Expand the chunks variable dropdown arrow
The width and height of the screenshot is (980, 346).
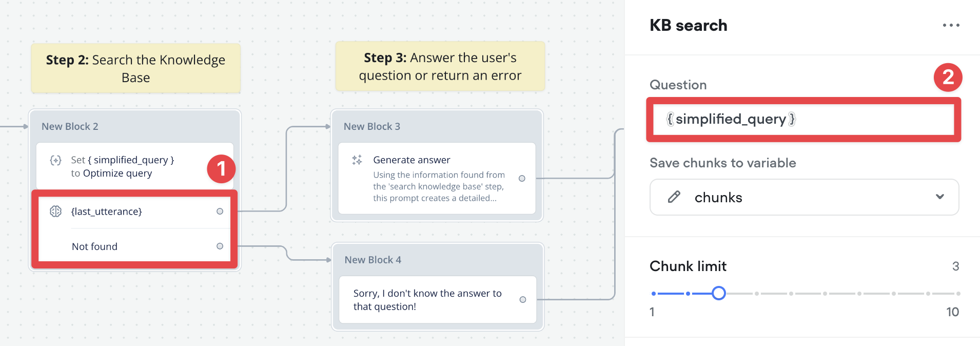point(939,197)
